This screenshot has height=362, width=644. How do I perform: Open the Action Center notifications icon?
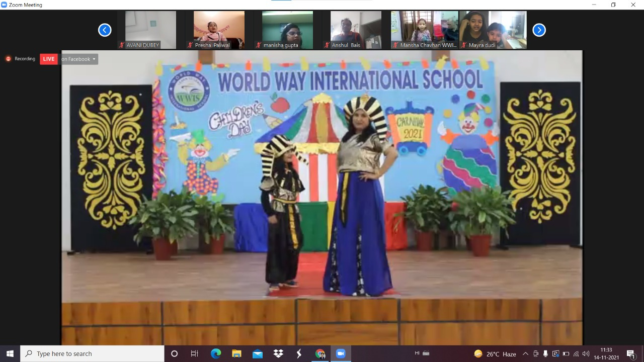point(630,353)
